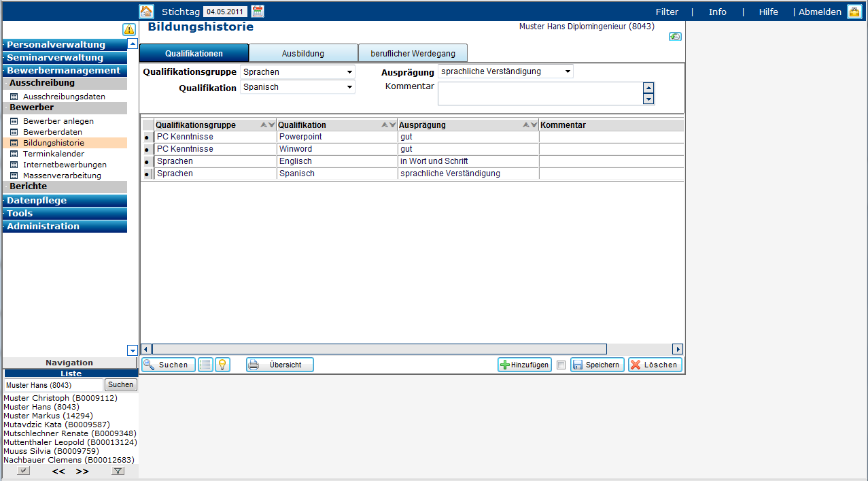The width and height of the screenshot is (868, 481).
Task: Open Bildungshistorie in the side menu
Action: [x=54, y=143]
